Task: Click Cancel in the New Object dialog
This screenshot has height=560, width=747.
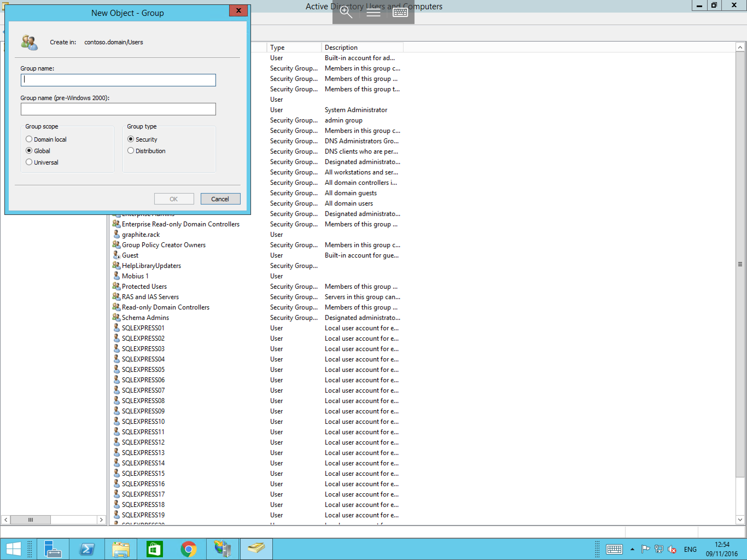Action: coord(220,199)
